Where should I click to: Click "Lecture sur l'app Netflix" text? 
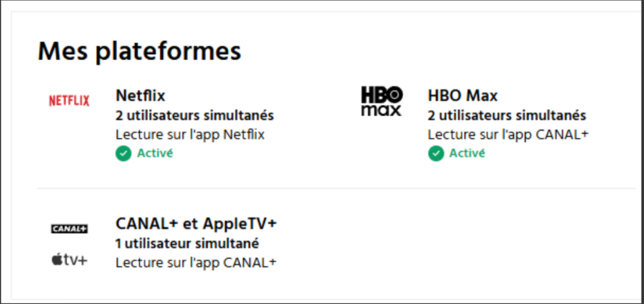(190, 134)
